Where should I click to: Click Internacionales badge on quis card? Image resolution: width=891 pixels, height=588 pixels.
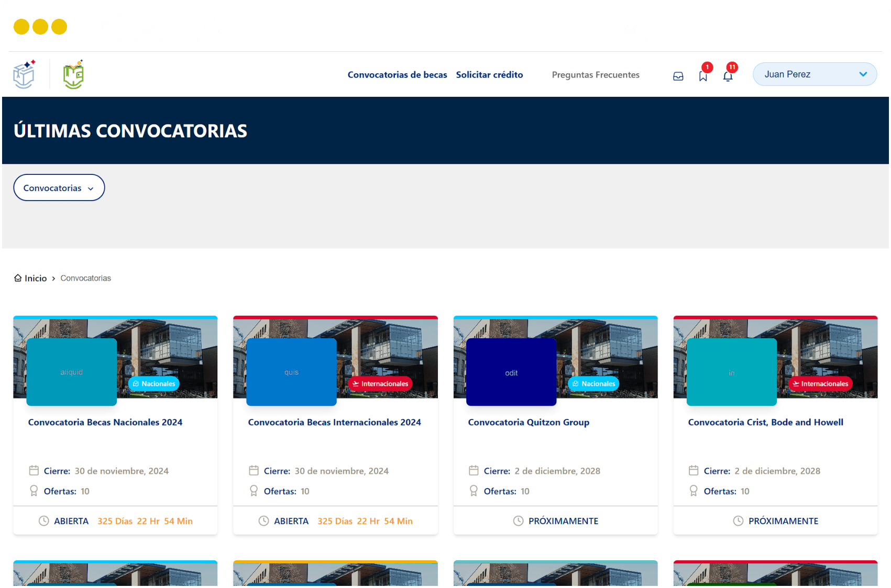[380, 384]
